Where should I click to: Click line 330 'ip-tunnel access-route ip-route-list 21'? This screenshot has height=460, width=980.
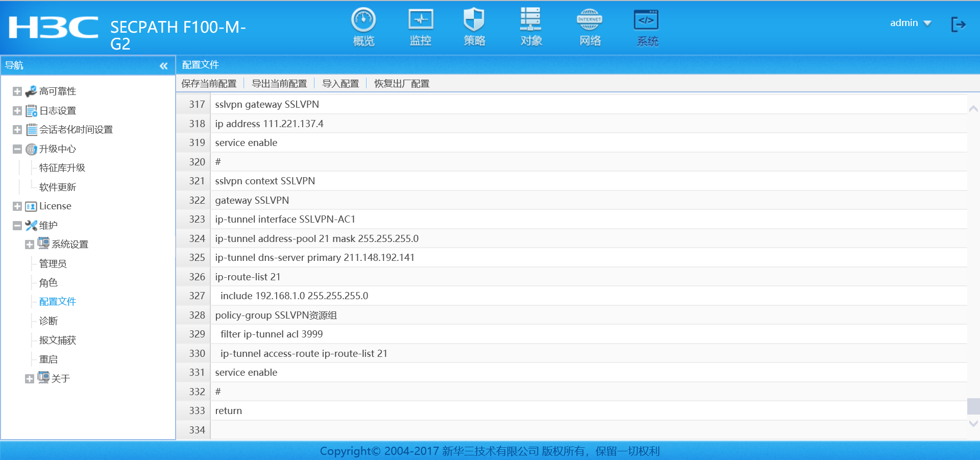click(304, 353)
